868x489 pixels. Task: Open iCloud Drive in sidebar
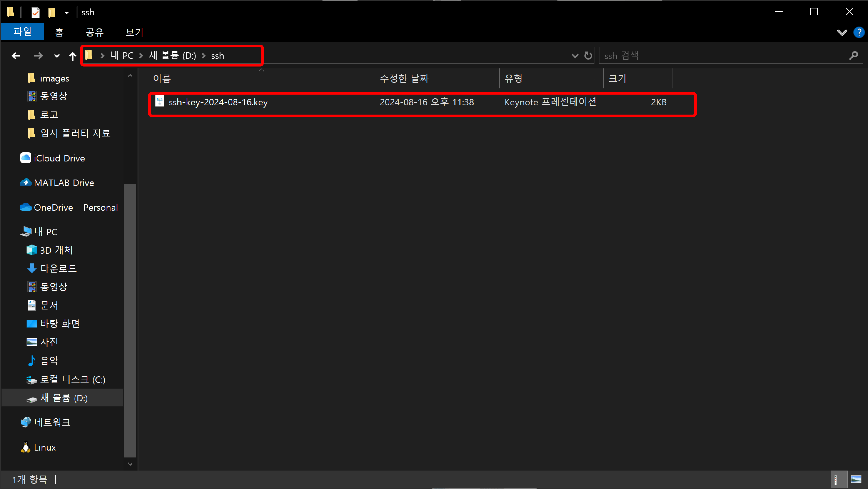pos(59,158)
